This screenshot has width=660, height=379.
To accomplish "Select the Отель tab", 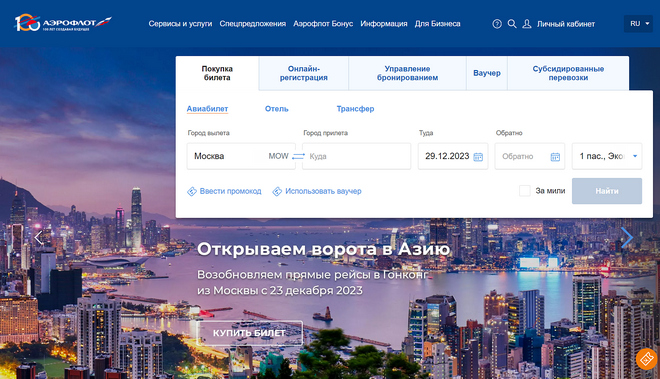I will (x=277, y=109).
